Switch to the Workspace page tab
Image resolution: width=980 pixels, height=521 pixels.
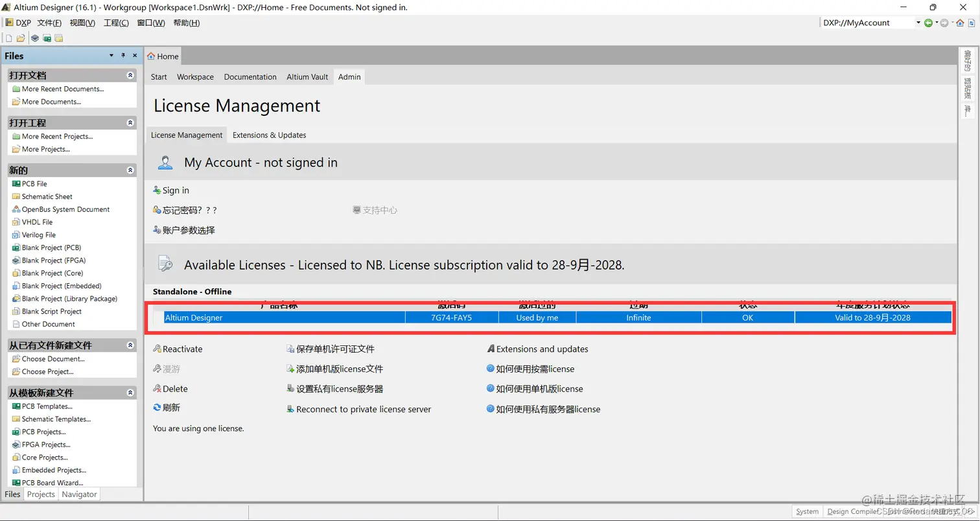coord(195,76)
